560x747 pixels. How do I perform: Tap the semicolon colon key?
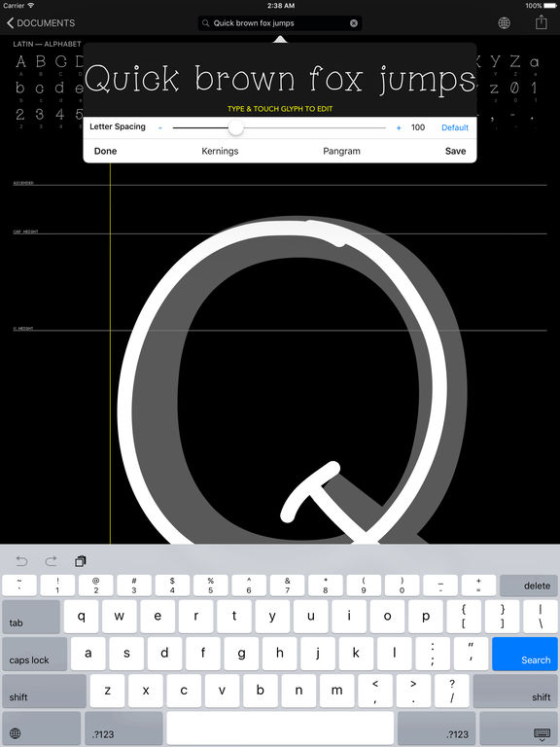coord(433,654)
